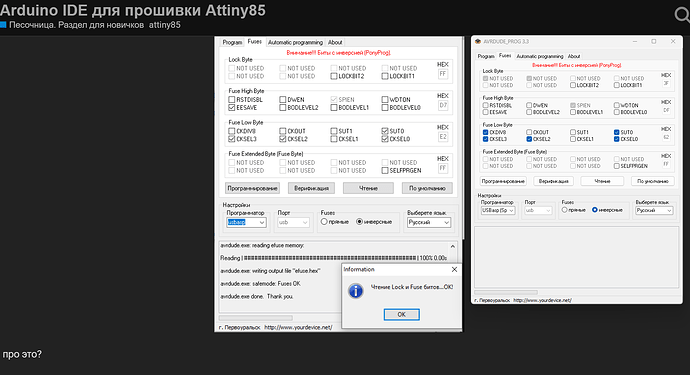Toggle DWEN in the avrdude log window

tap(283, 99)
